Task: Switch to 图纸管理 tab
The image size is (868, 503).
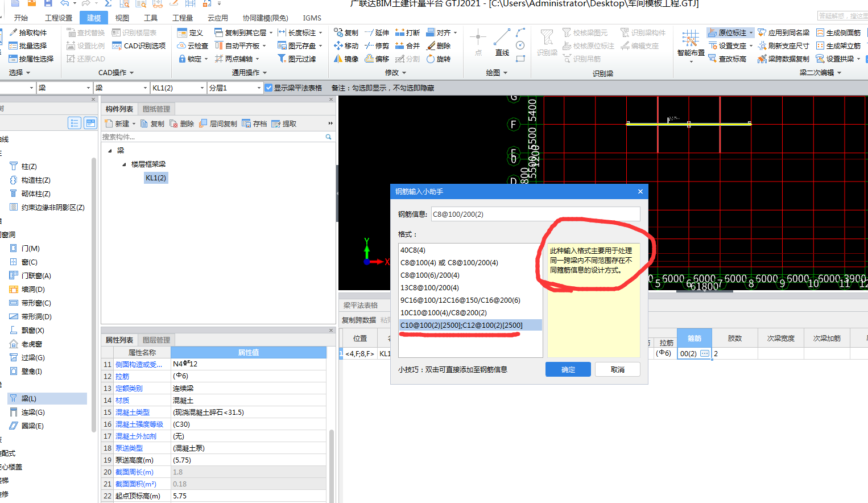Action: [x=156, y=109]
